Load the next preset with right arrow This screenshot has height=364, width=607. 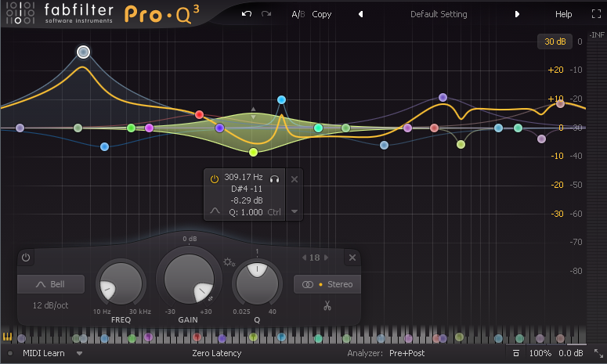pos(517,14)
